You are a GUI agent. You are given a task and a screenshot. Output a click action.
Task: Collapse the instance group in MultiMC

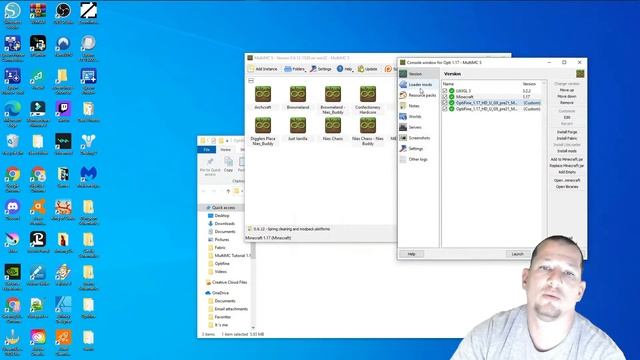[251, 80]
